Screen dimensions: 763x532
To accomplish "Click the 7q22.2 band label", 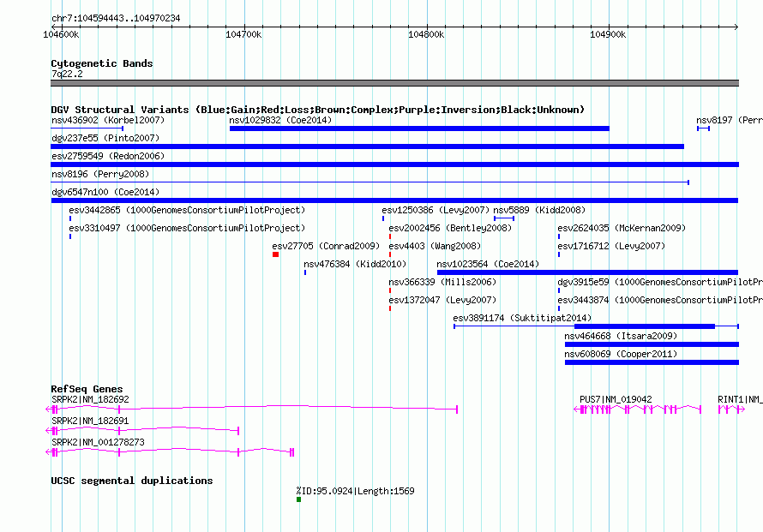I will coord(67,74).
